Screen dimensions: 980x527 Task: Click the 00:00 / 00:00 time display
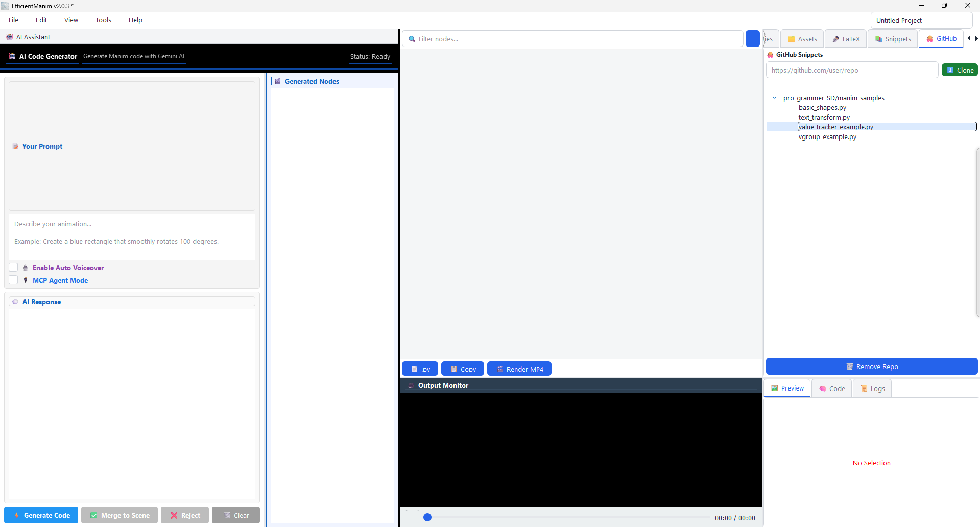click(x=735, y=518)
